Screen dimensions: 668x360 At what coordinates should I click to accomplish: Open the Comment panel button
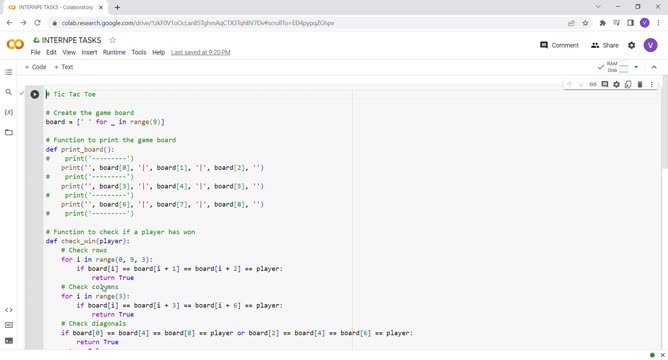point(559,45)
